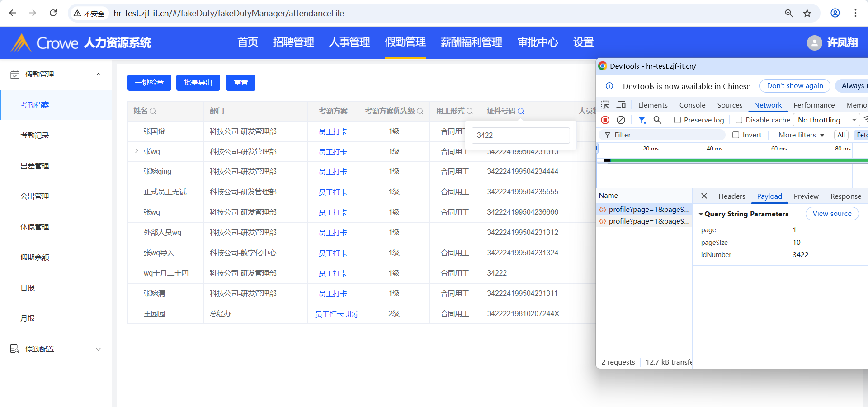Open the No throttling dropdown
This screenshot has width=868, height=407.
coord(826,120)
